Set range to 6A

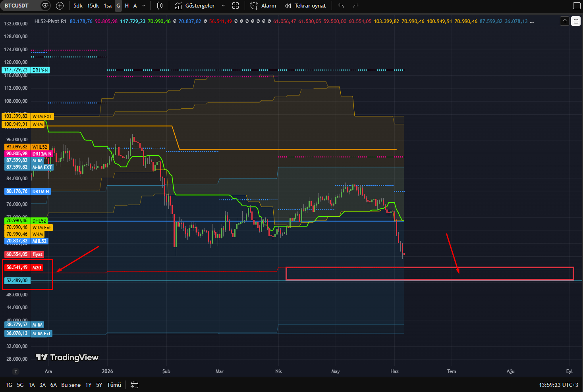54,385
